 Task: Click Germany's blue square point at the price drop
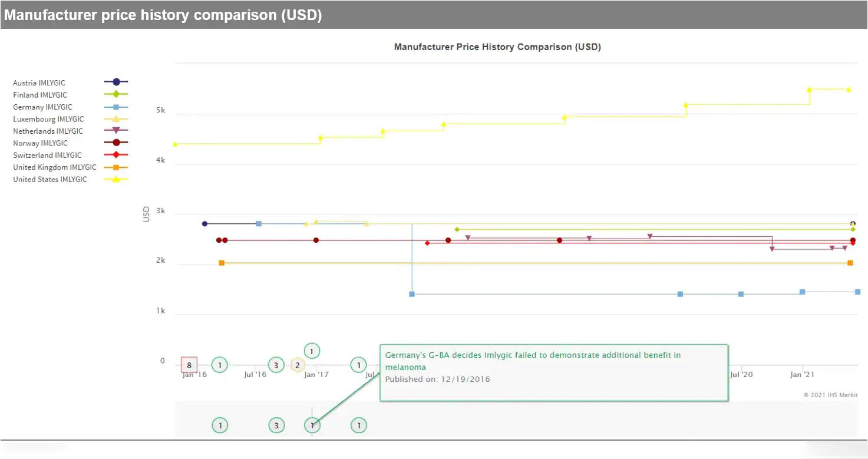coord(412,294)
